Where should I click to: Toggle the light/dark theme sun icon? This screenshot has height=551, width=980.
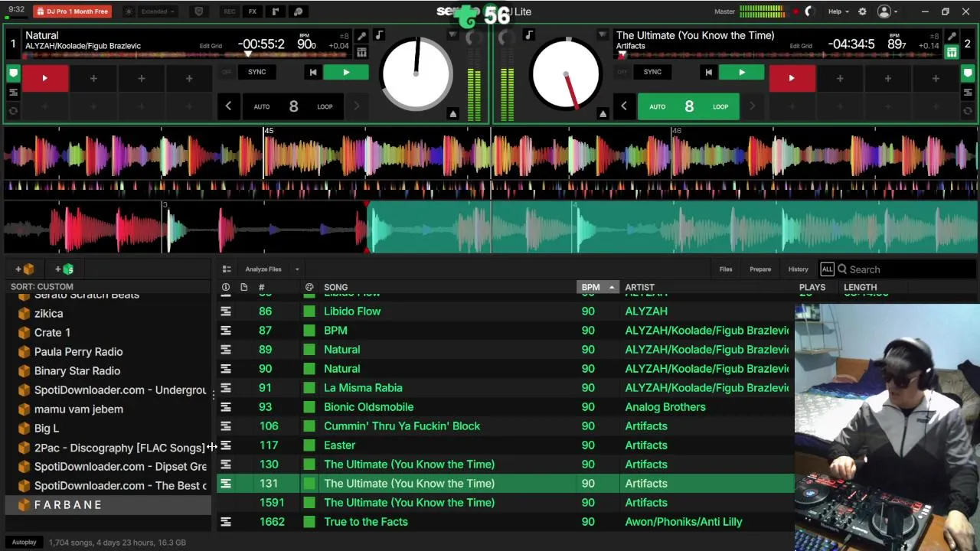coord(129,11)
